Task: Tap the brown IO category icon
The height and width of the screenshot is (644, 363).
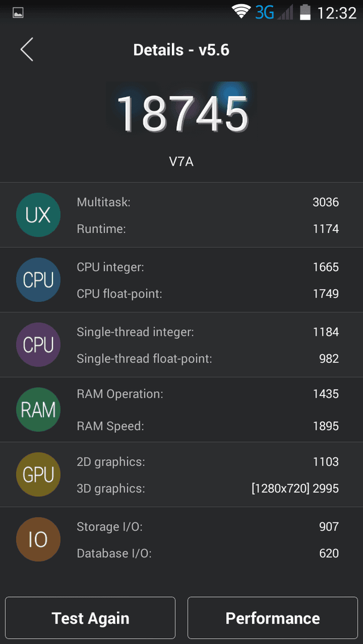Action: pos(38,539)
